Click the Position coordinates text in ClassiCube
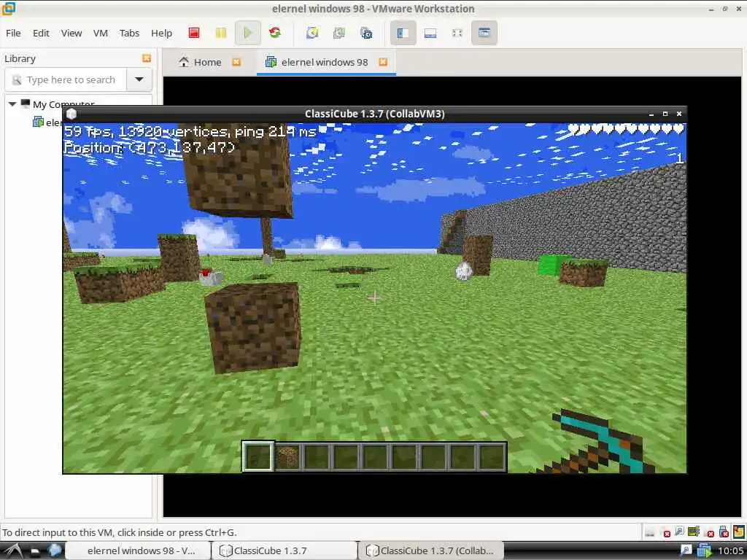The width and height of the screenshot is (747, 560). pos(150,147)
